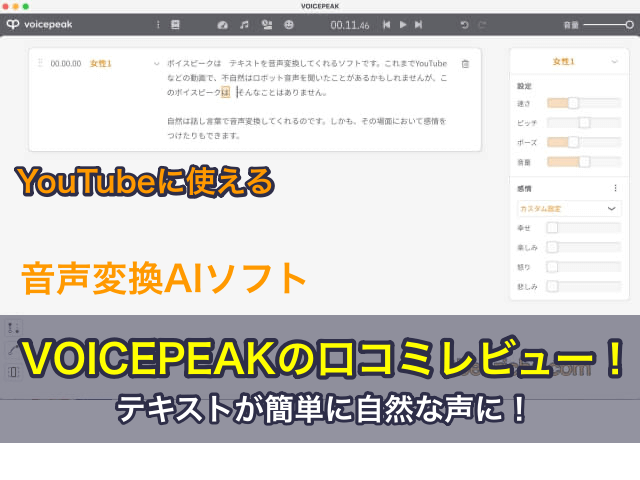Click the highlighted は word in text
640x480 pixels.
tap(225, 93)
